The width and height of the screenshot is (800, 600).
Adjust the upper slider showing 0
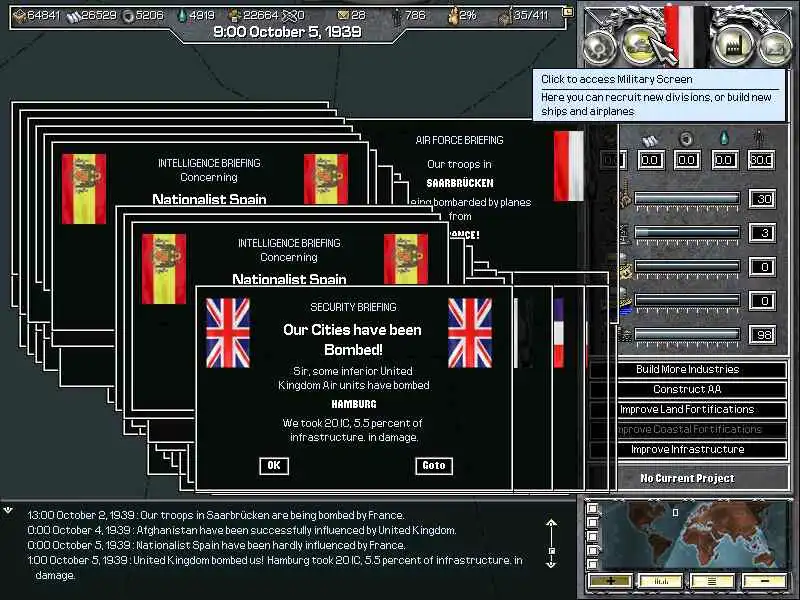pos(687,266)
